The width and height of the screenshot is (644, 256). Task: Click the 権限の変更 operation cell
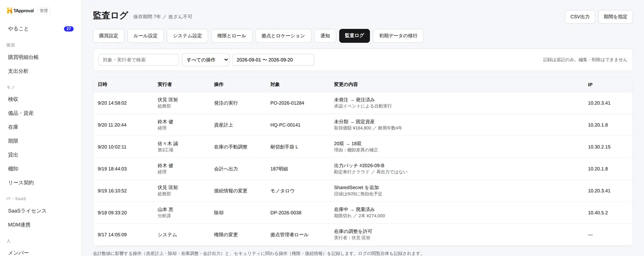(226, 235)
